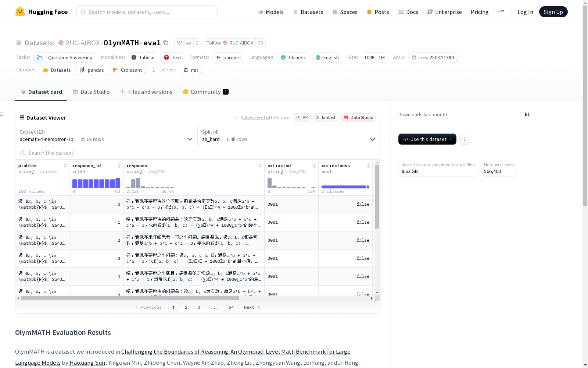
Task: Open Models in the top navigation
Action: (271, 12)
